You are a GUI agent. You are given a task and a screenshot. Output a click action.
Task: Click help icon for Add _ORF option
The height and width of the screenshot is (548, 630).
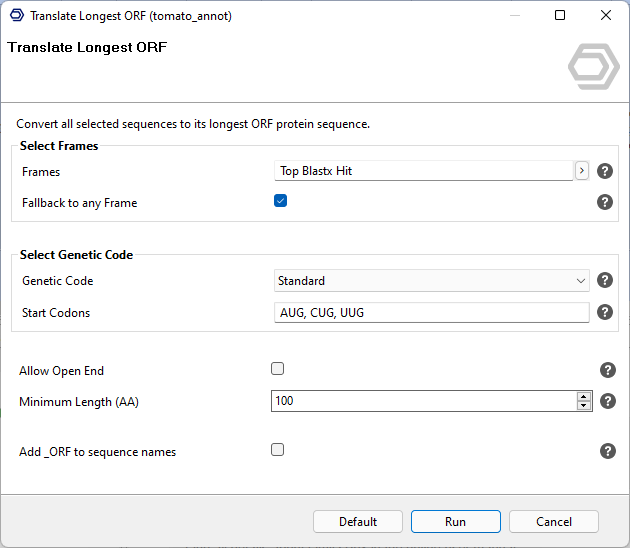(x=607, y=451)
